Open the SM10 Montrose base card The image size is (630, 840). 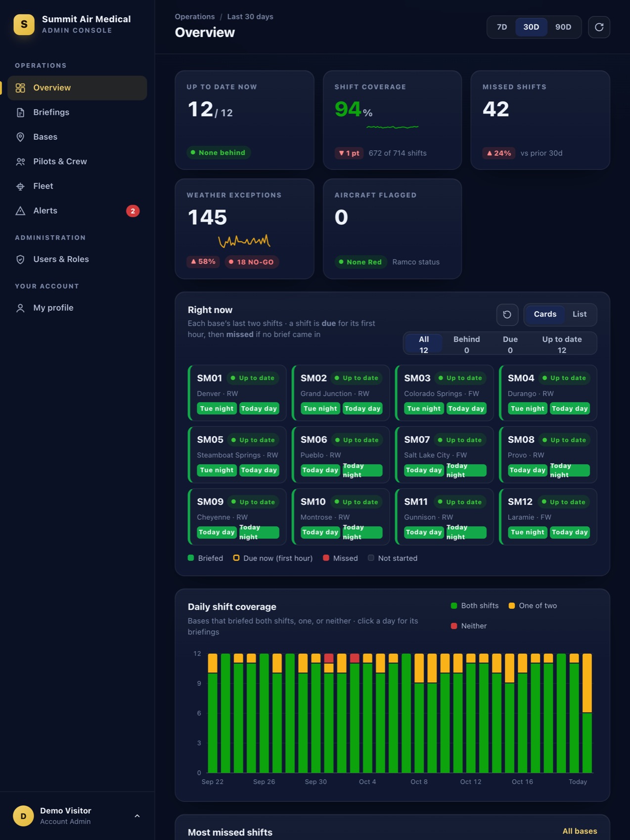pos(341,517)
